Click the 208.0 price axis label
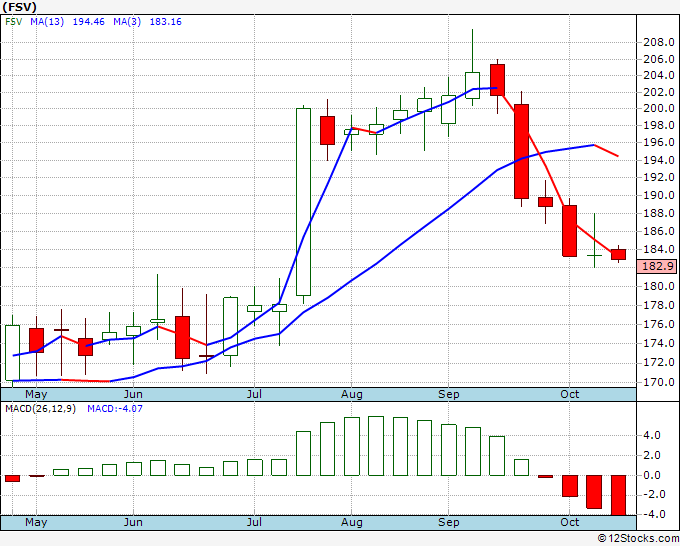 click(658, 43)
